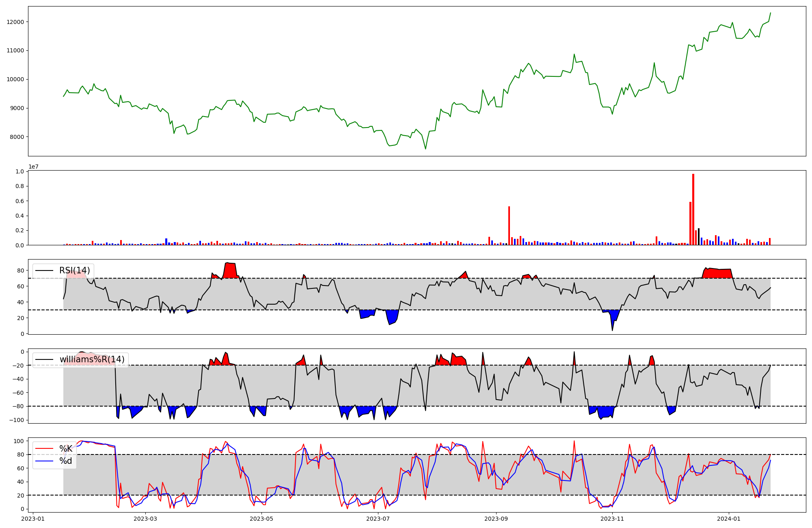Click the black volume bar in December
The width and height of the screenshot is (812, 528).
click(x=699, y=237)
